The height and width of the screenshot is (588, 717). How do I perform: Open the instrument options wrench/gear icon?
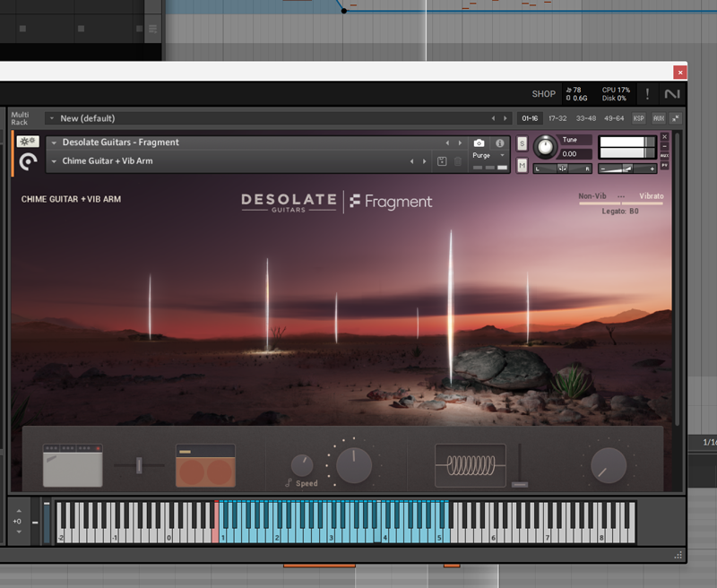pyautogui.click(x=28, y=142)
